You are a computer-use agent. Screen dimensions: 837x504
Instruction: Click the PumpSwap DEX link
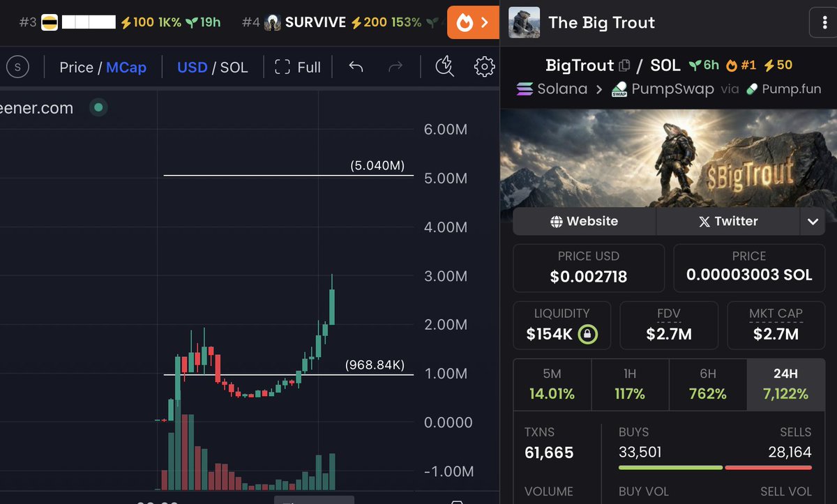coord(662,89)
